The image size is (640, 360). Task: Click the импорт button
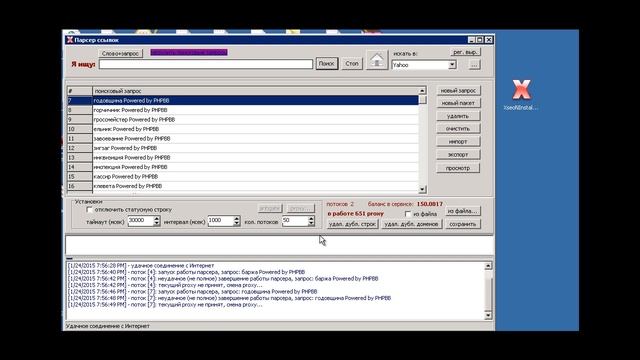tap(458, 142)
